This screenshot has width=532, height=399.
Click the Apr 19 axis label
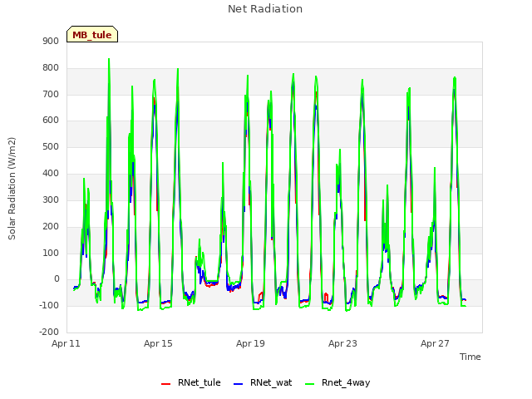(250, 343)
